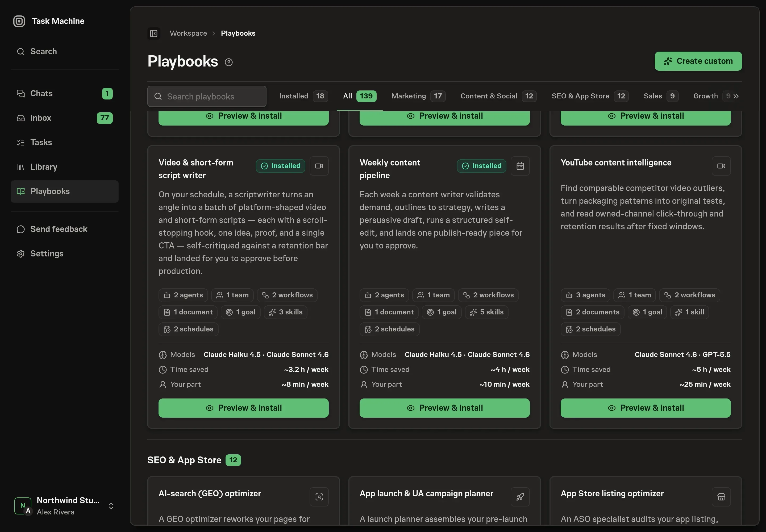
Task: Click the ~25 min / week value
Action: (x=705, y=385)
